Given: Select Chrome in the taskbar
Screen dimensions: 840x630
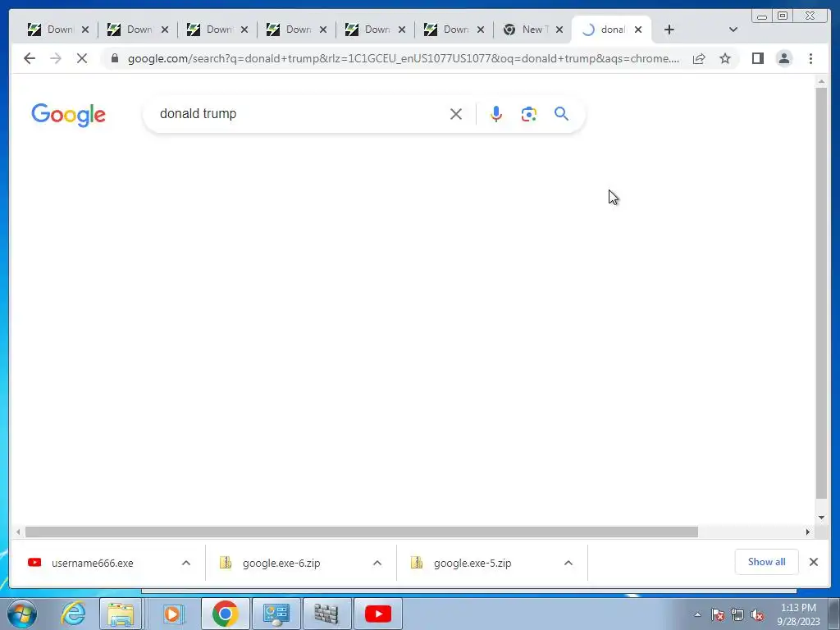Looking at the screenshot, I should click(x=225, y=614).
